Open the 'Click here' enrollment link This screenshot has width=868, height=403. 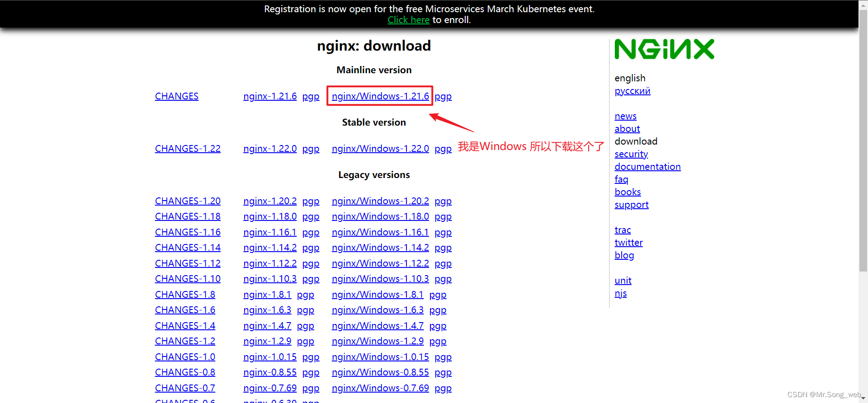[x=408, y=20]
